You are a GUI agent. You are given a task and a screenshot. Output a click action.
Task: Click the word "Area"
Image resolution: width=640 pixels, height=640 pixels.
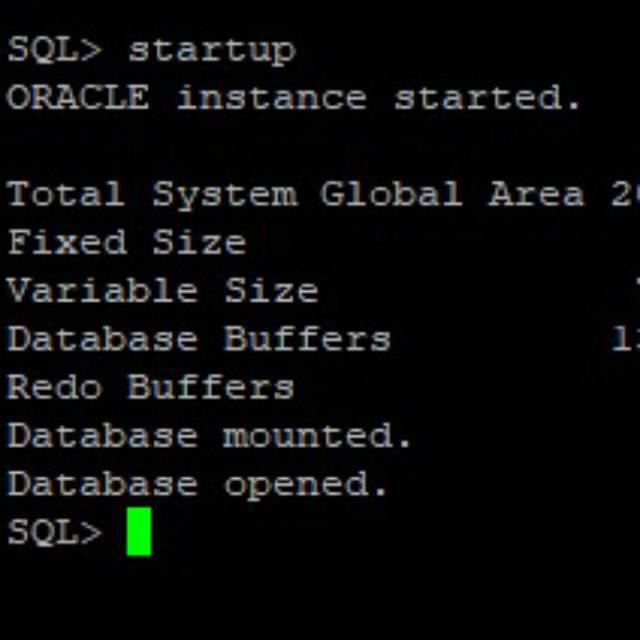coord(536,194)
